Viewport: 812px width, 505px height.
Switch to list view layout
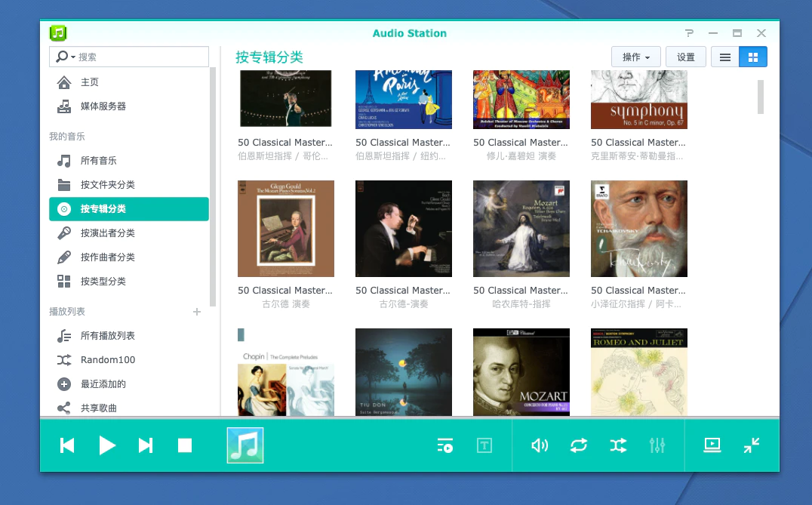click(x=724, y=57)
